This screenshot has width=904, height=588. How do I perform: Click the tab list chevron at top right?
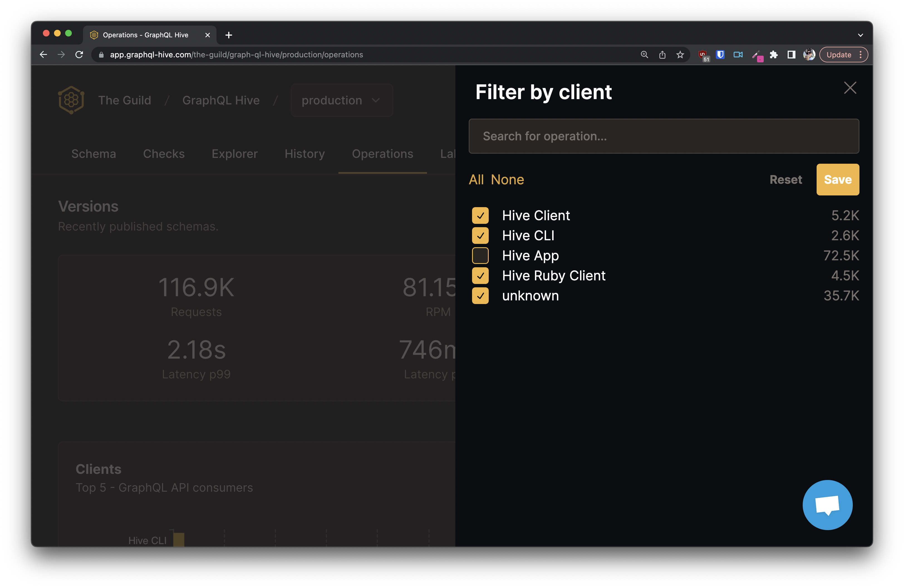860,35
